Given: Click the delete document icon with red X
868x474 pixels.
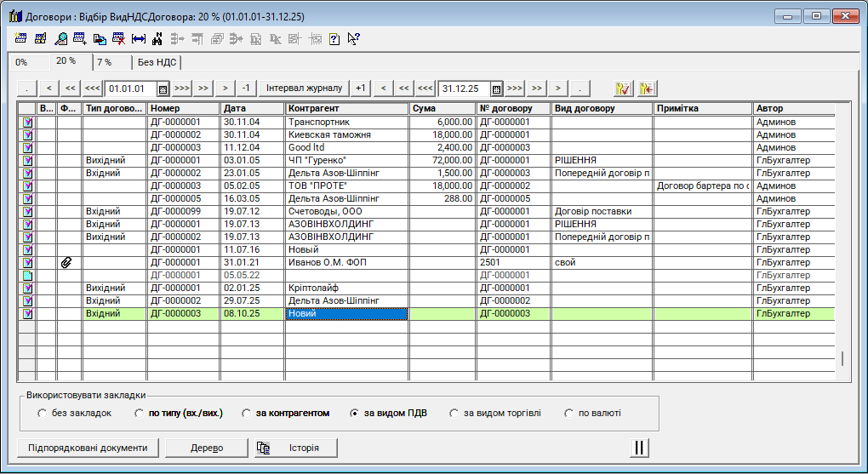Looking at the screenshot, I should (x=119, y=38).
